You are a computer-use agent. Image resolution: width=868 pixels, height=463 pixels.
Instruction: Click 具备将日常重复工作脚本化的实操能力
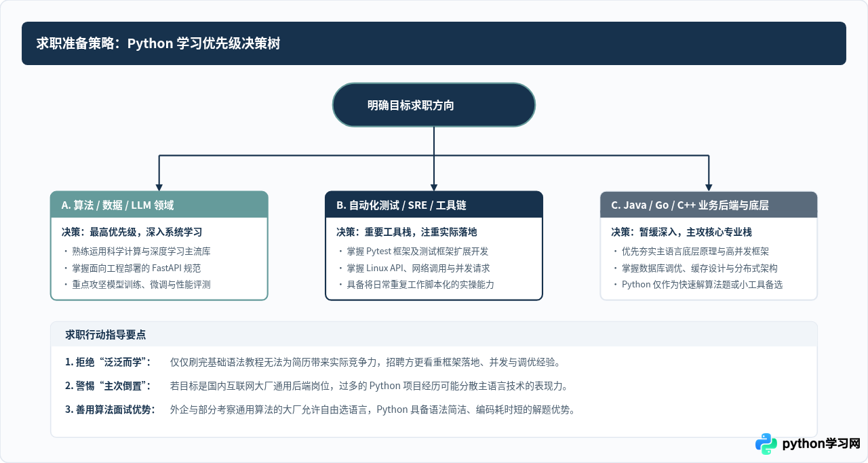tap(420, 285)
